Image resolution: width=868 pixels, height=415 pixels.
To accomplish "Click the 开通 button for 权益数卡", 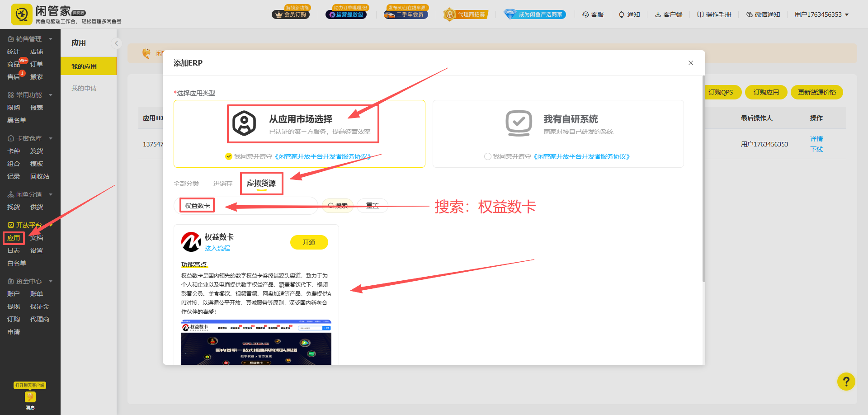I will pos(309,242).
